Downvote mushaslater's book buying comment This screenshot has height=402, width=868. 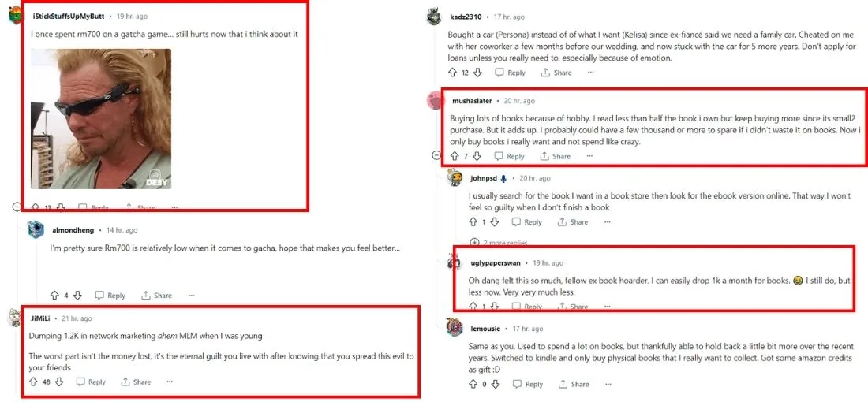click(478, 156)
